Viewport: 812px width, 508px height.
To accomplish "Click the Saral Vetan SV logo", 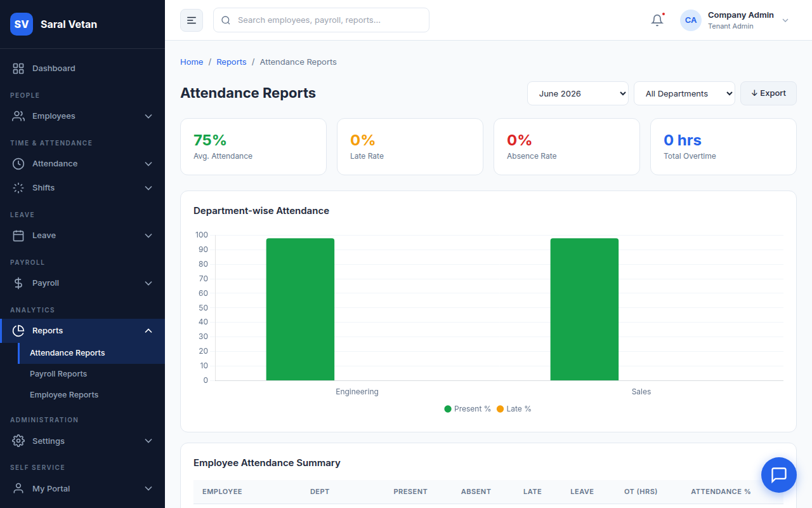I will click(22, 24).
